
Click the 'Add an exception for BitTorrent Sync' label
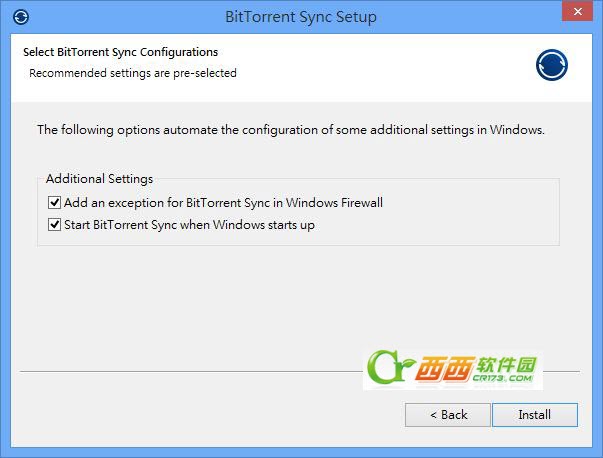tap(223, 203)
